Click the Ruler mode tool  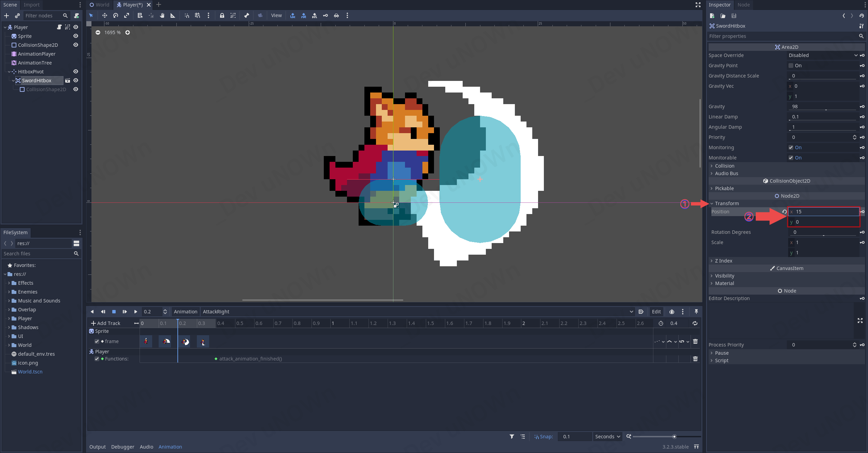click(x=173, y=15)
